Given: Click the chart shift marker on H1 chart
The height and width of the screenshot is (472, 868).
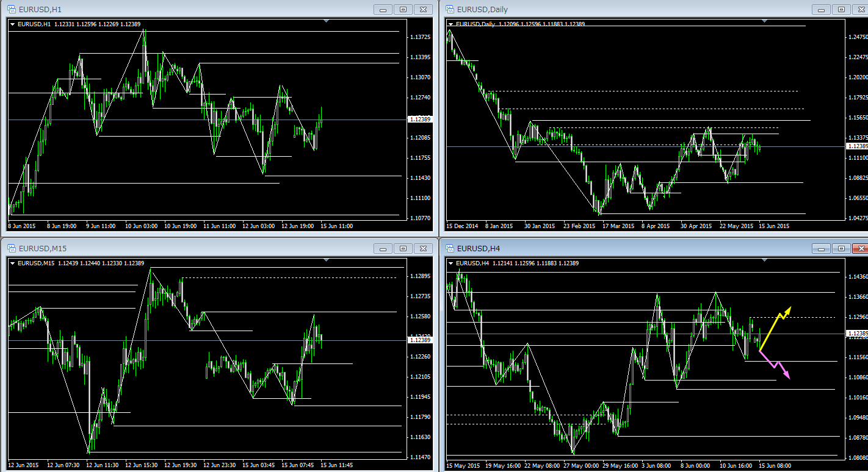Looking at the screenshot, I should (x=326, y=21).
